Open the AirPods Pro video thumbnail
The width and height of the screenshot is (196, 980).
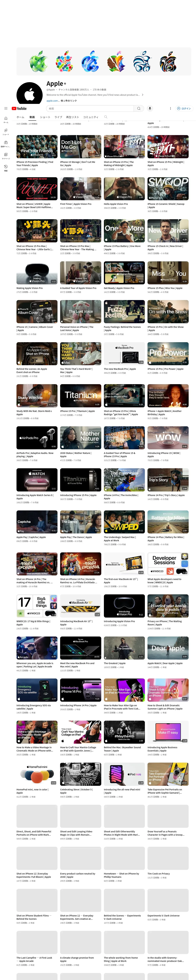click(x=37, y=438)
